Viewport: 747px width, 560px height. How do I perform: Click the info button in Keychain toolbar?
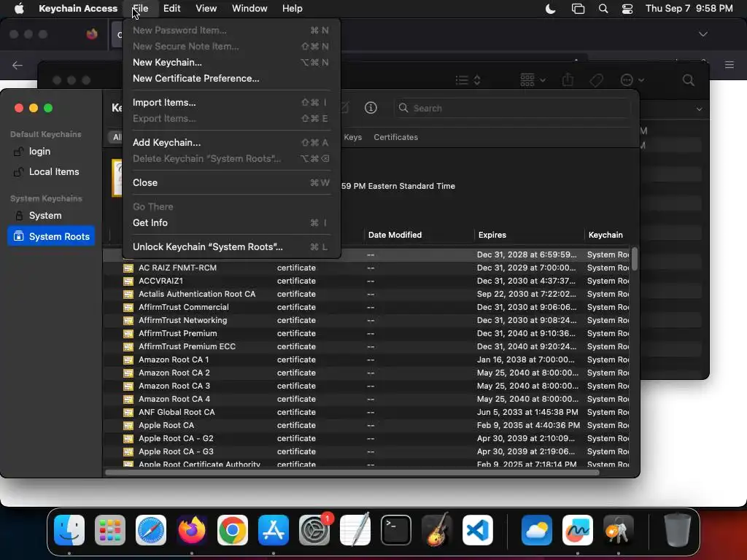[371, 108]
